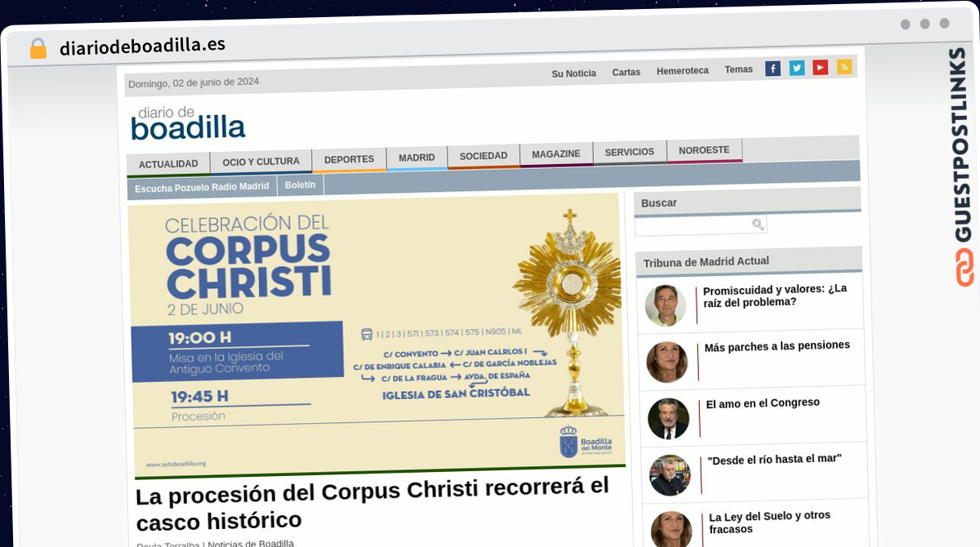
Task: Open the Ocio y Cultura tab
Action: click(261, 162)
